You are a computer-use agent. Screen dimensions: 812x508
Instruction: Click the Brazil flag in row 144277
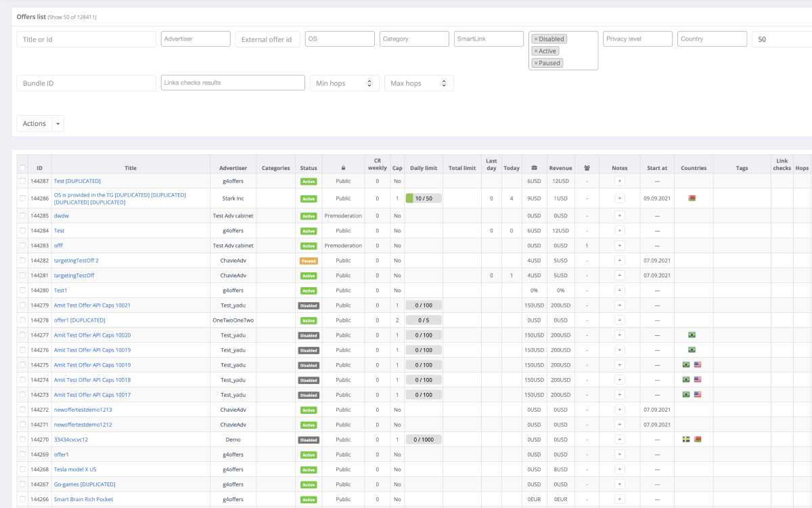[x=692, y=335]
